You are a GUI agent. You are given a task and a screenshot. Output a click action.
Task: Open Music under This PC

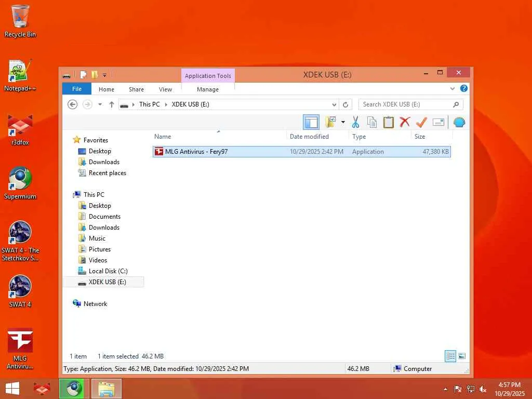click(x=97, y=238)
